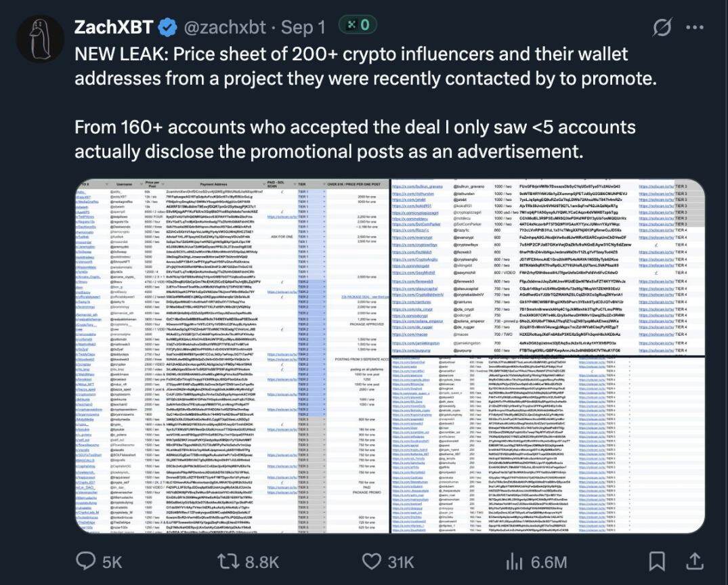
Task: Click the green 0 counter badge
Action: coord(357,26)
